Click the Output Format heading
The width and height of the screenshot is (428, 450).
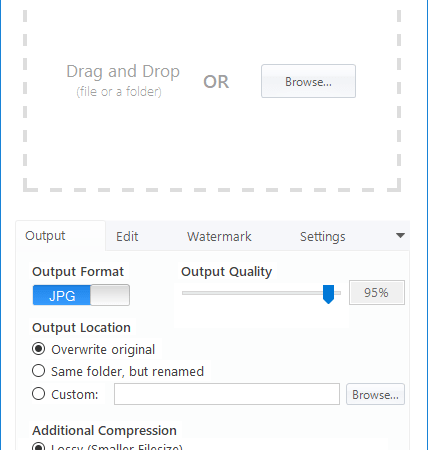[x=78, y=272]
